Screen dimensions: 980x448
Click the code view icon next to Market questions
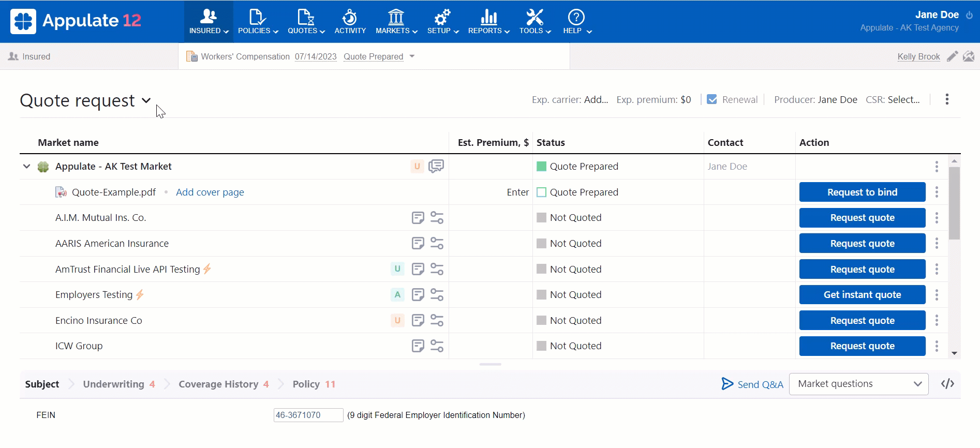pos(947,384)
